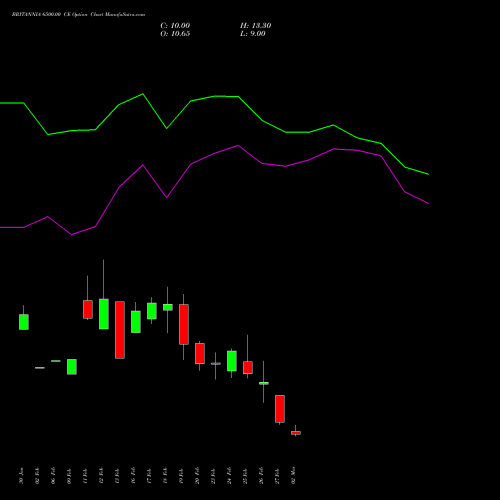Screen dimensions: 500x500
Task: Click the 02 Mar date label
Action: 293,476
